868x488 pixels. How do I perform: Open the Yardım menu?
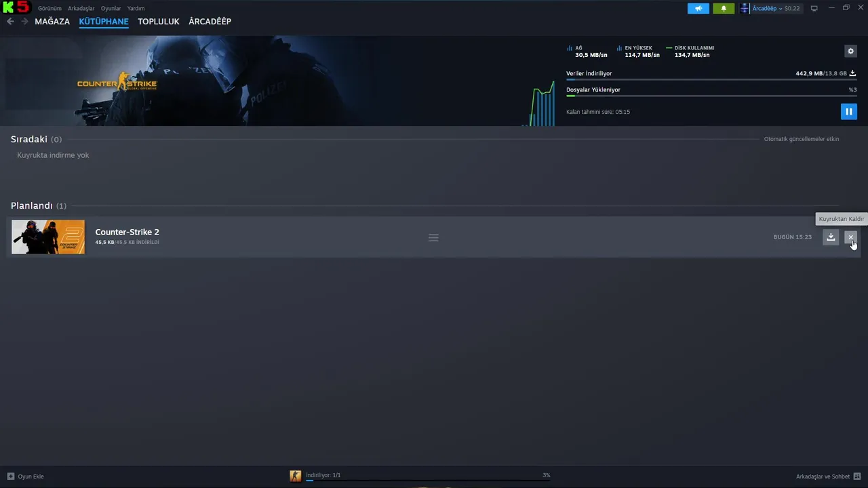point(136,9)
